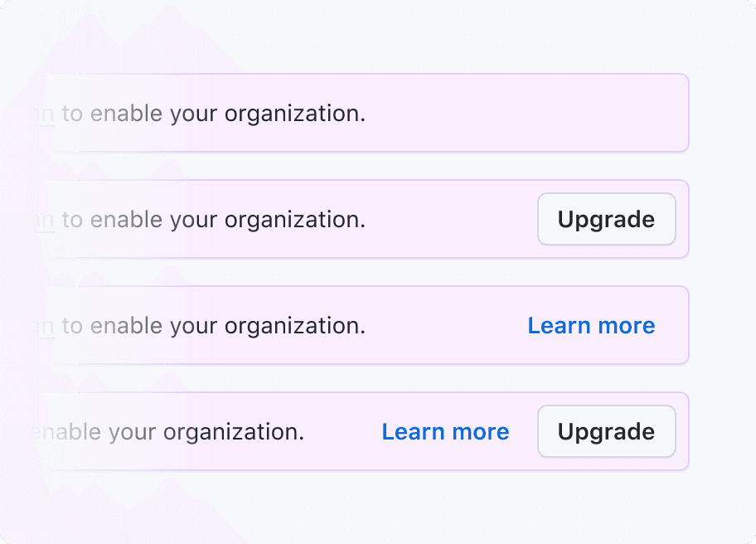Click word enable in Learn-more-only banner
This screenshot has height=544, width=756.
(126, 326)
